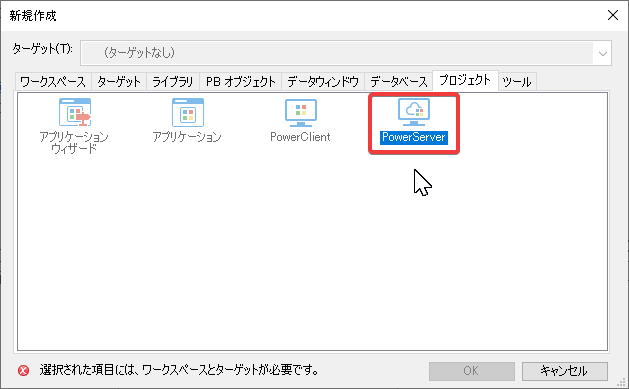
Task: Select the アプリケーション project icon
Action: pyautogui.click(x=188, y=112)
